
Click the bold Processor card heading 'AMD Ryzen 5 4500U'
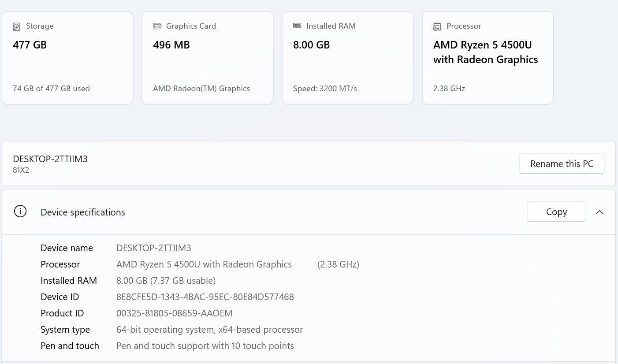click(483, 45)
